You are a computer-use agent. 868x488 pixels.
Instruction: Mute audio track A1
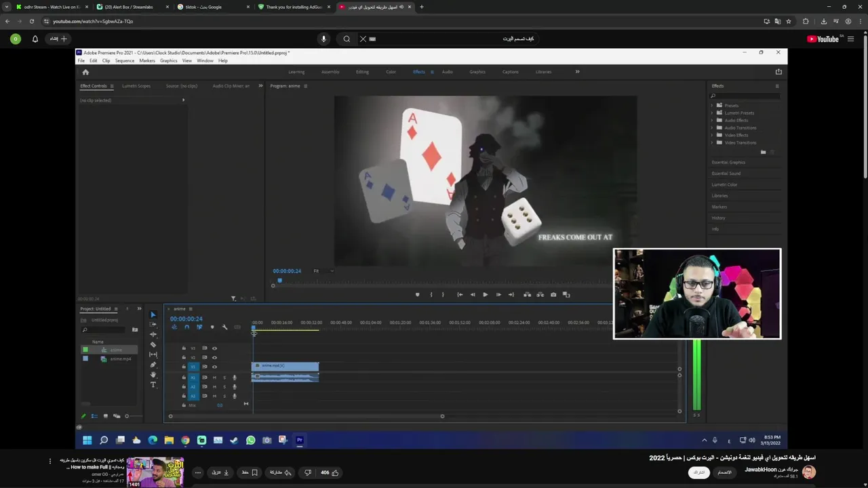(214, 378)
